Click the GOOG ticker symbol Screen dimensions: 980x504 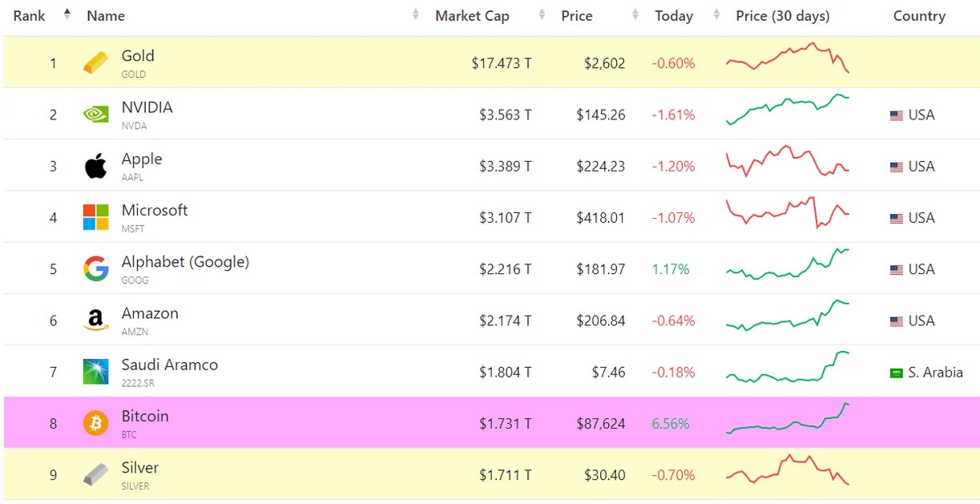click(x=135, y=280)
